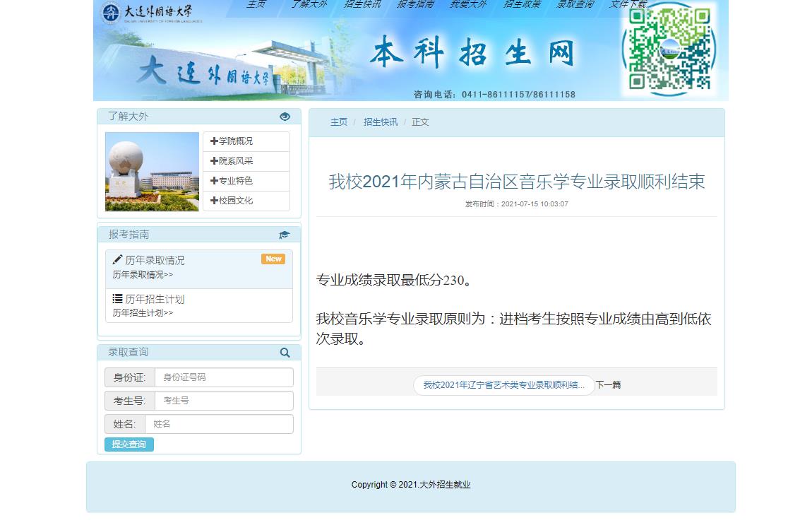Click the campus globe sculpture photo
This screenshot has width=812, height=530.
click(x=152, y=172)
